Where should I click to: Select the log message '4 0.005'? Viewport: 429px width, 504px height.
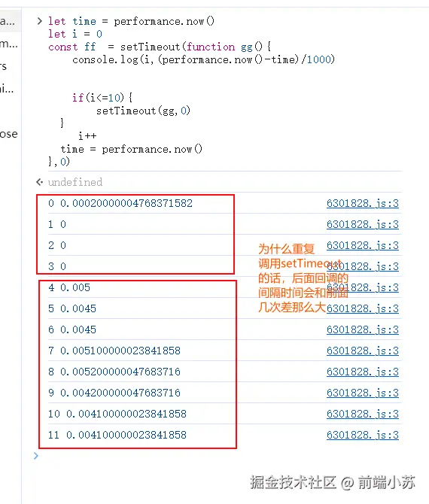click(69, 287)
